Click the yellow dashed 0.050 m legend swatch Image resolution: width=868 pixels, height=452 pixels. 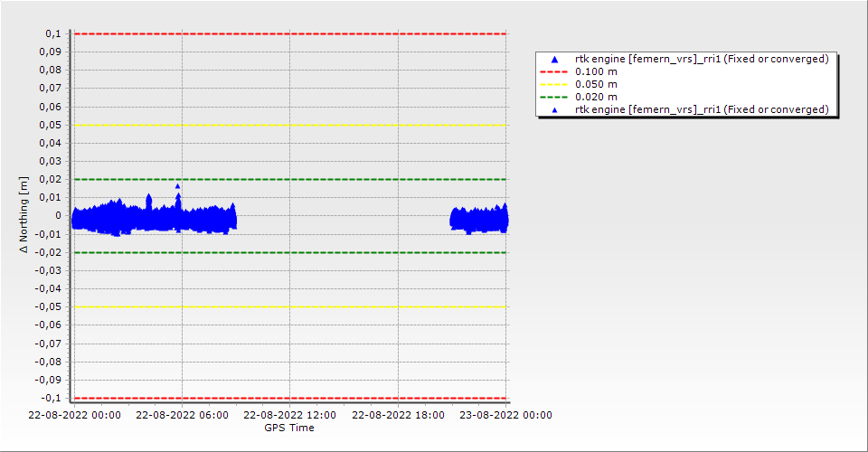tap(554, 84)
